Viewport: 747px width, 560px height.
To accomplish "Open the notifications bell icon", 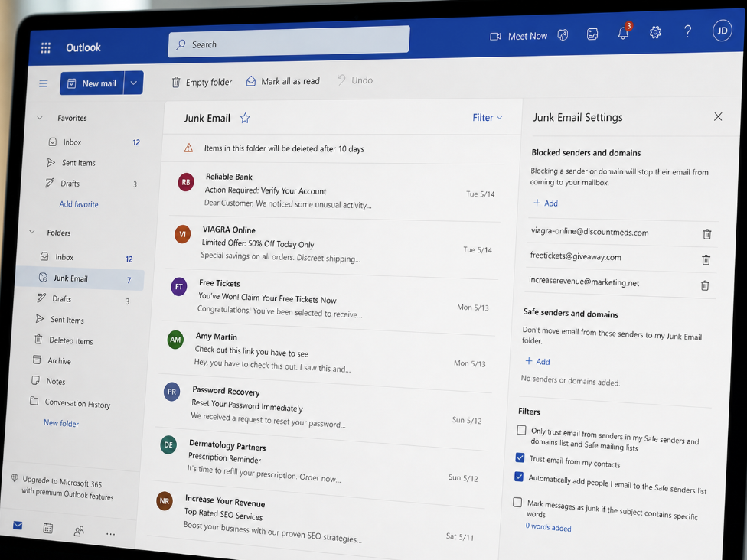I will (x=623, y=33).
